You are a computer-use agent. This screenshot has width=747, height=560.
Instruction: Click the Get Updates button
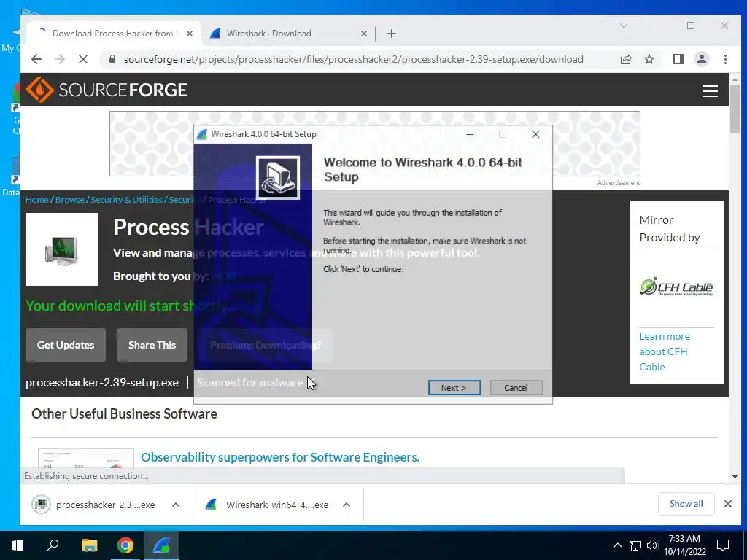[x=66, y=345]
